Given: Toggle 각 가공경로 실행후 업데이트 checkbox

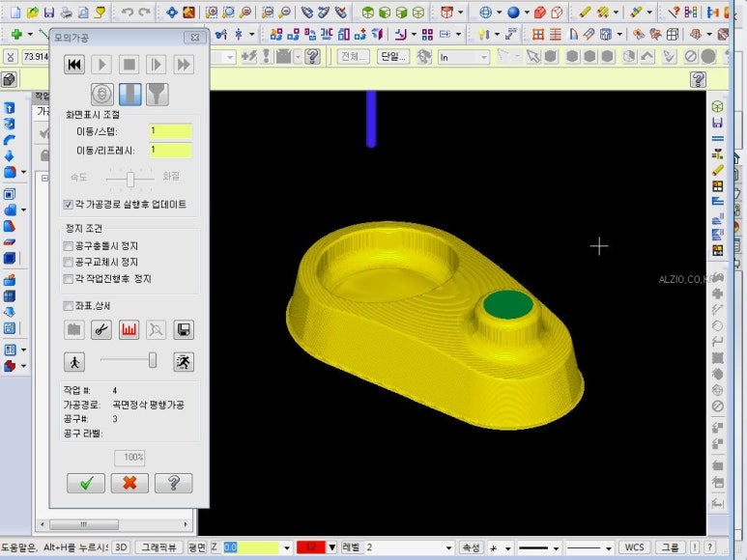Looking at the screenshot, I should pyautogui.click(x=68, y=205).
